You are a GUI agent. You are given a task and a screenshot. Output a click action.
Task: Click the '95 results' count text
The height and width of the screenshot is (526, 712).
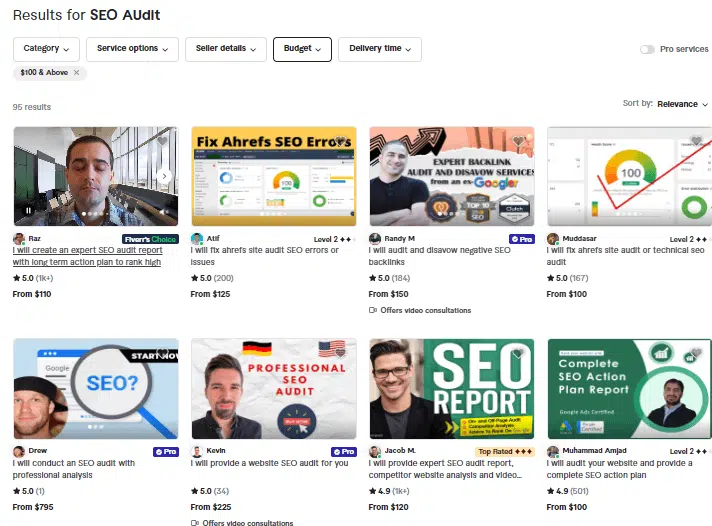[32, 107]
